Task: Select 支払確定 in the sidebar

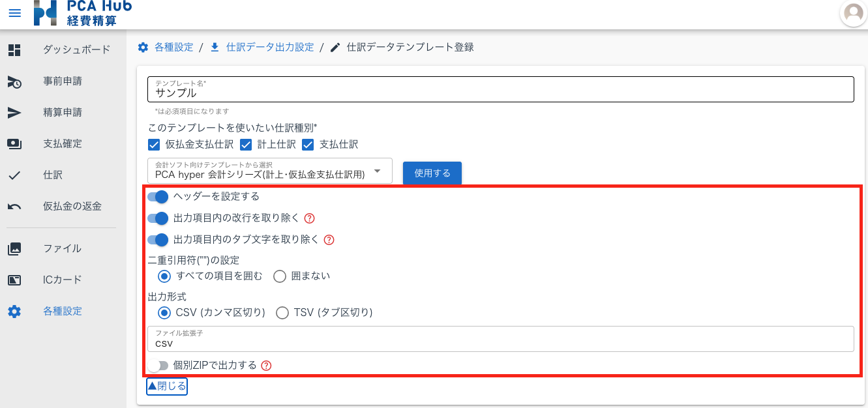Action: point(63,144)
